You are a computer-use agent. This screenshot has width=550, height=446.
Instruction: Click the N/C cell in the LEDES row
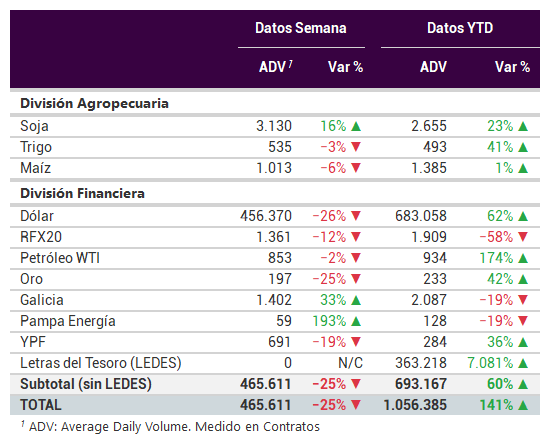point(350,363)
